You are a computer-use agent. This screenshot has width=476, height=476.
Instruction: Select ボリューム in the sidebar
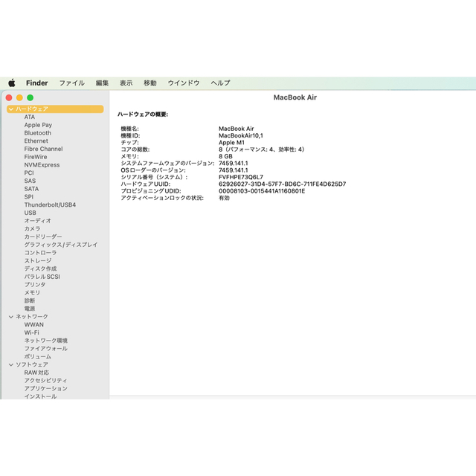[x=38, y=356]
